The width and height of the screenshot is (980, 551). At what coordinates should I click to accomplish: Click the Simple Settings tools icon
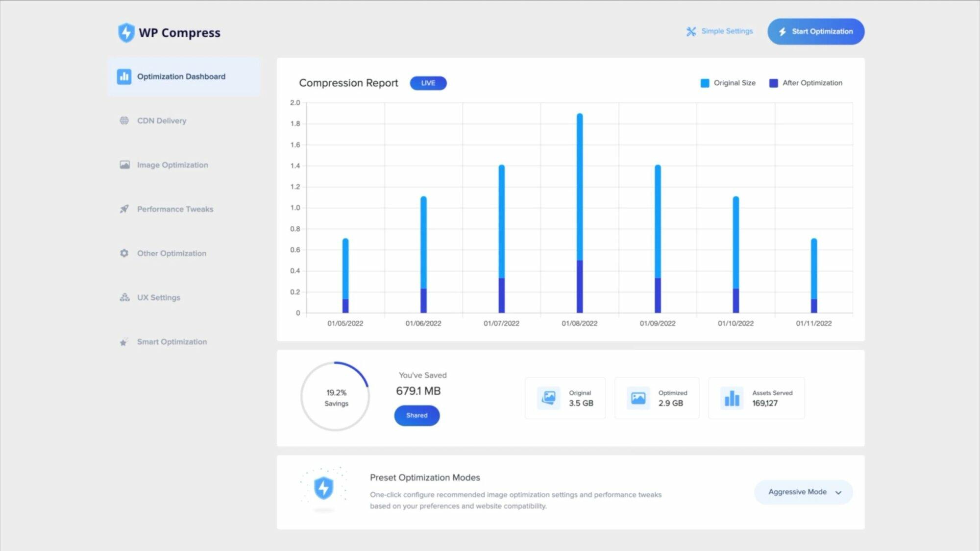click(691, 31)
